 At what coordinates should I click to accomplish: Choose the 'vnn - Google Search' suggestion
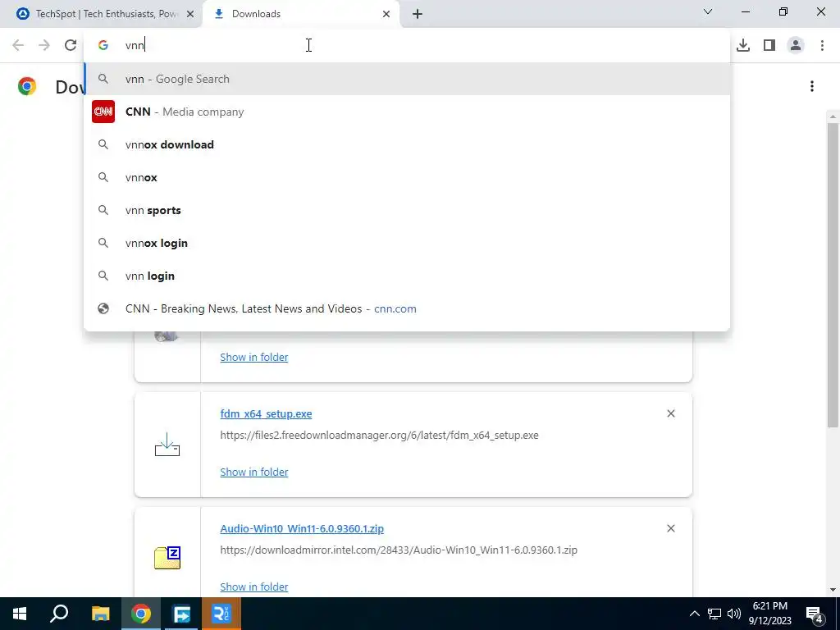pyautogui.click(x=407, y=79)
